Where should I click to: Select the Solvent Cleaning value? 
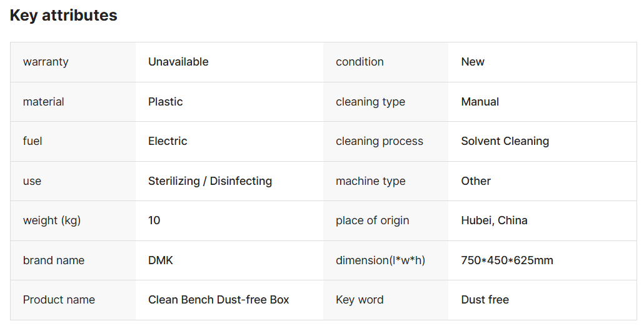click(x=505, y=141)
